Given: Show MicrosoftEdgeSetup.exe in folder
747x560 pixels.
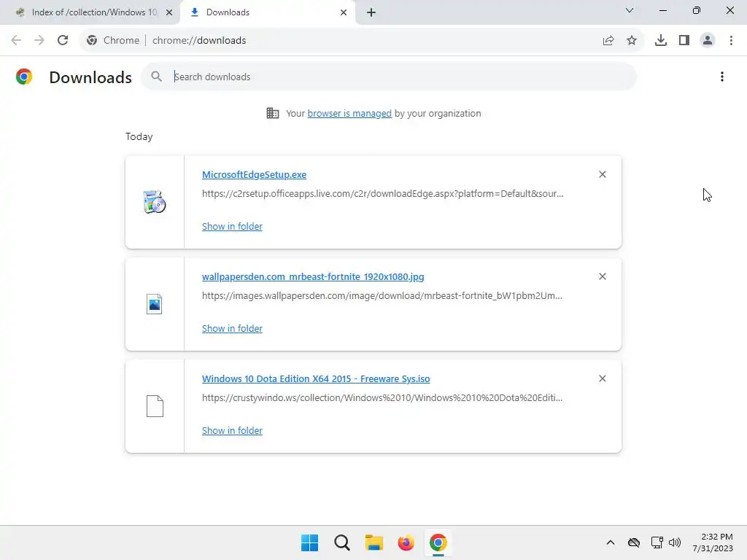Looking at the screenshot, I should click(x=232, y=227).
